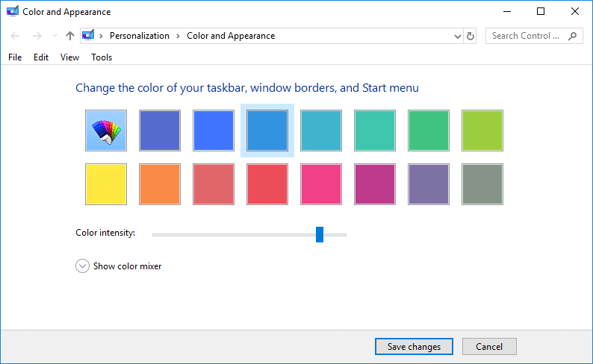593x364 pixels.
Task: Click the Search Control Panel field
Action: pyautogui.click(x=526, y=36)
